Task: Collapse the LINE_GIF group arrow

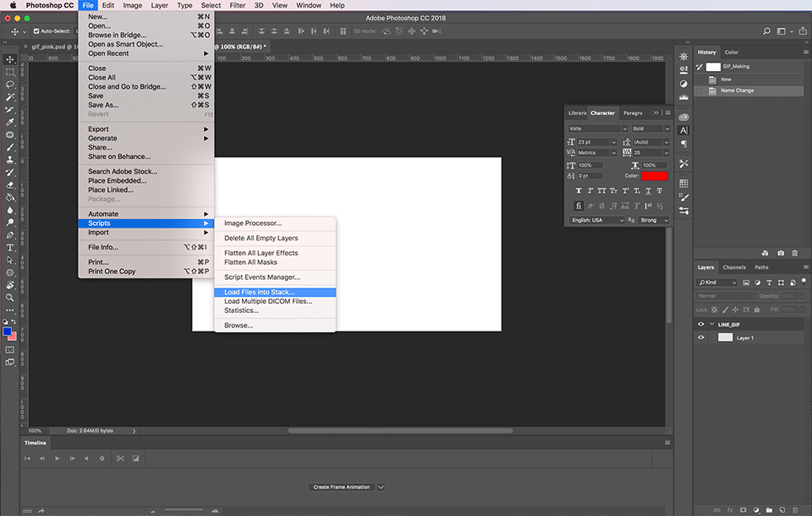Action: tap(712, 324)
